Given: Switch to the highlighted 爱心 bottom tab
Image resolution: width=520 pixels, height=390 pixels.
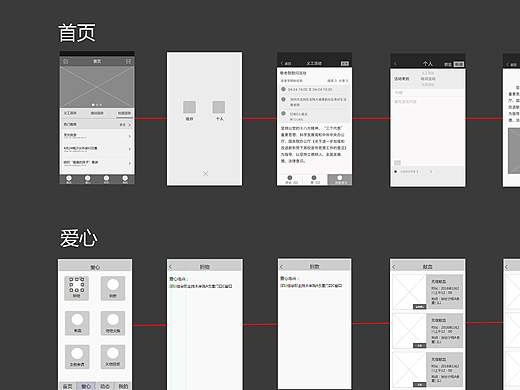Looking at the screenshot, I should pos(86,386).
